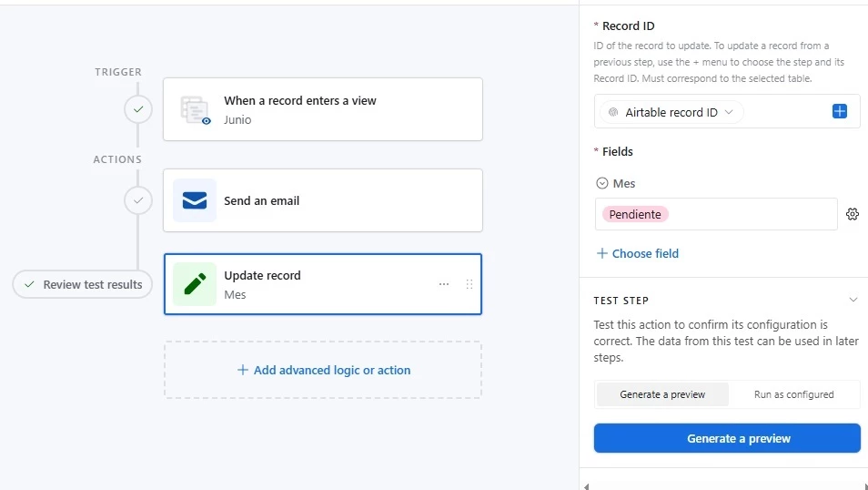This screenshot has width=868, height=490.
Task: Click the Choose field link
Action: point(637,253)
